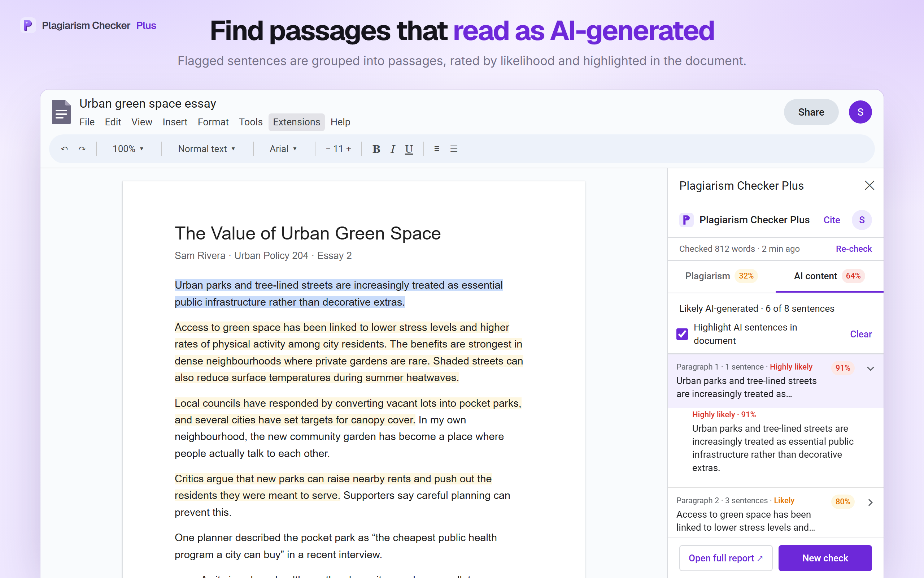Viewport: 924px width, 578px height.
Task: Click the undo arrow
Action: pos(65,149)
